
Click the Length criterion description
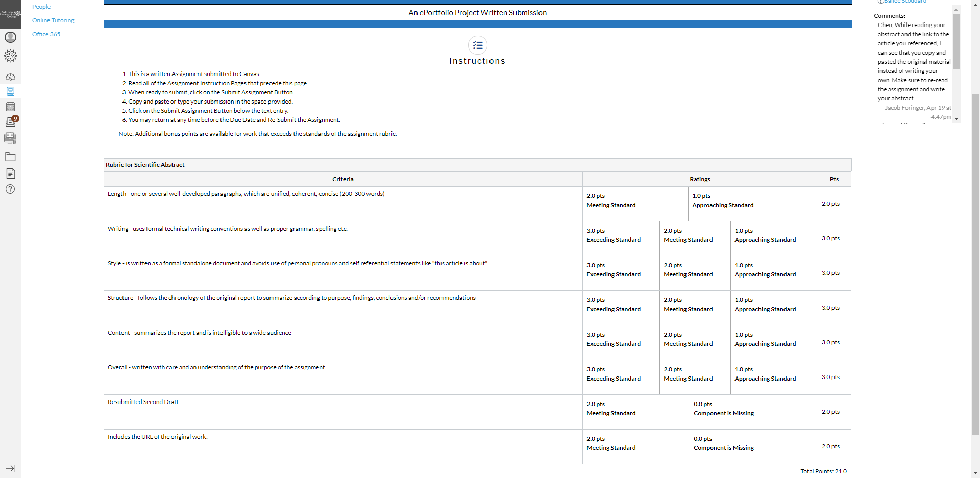click(246, 194)
